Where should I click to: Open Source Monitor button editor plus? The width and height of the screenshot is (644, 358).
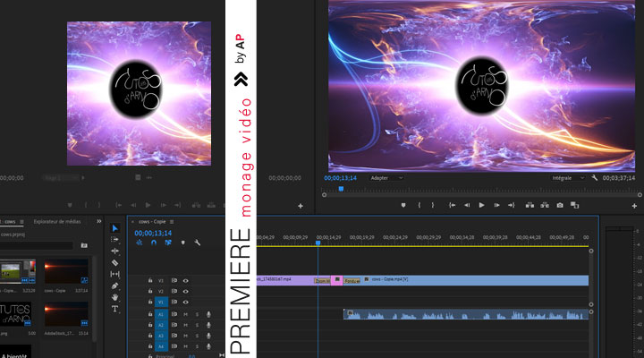point(301,206)
